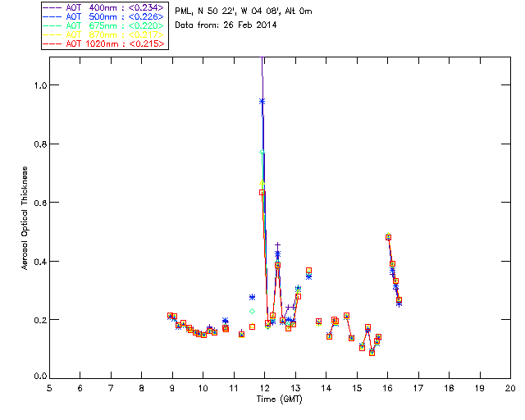This screenshot has width=525, height=420.
Task: Click the 9 hour x-axis label
Action: point(172,388)
